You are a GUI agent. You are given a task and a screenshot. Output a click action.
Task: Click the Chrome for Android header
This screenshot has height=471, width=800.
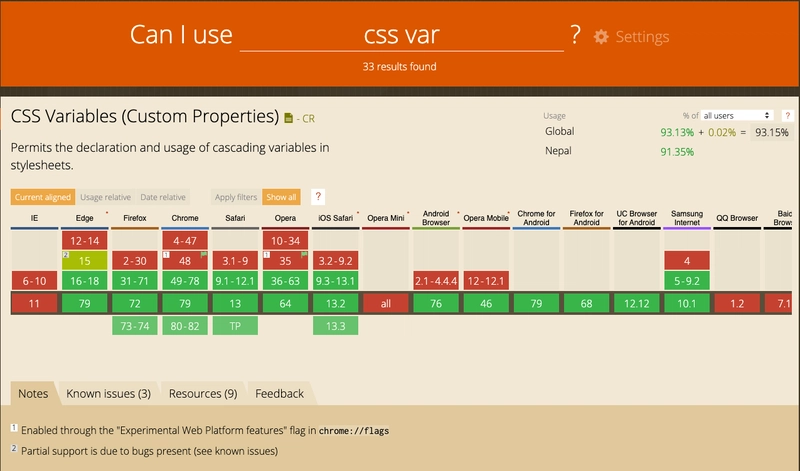click(x=536, y=218)
